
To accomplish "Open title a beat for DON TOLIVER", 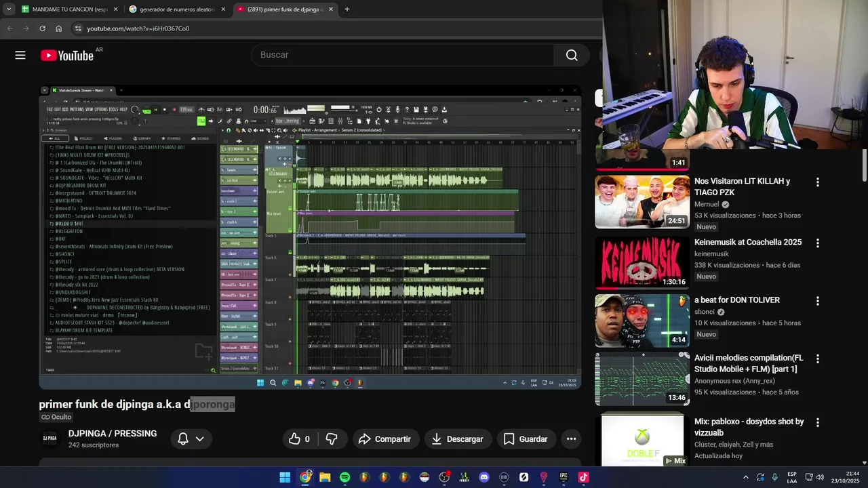I will (737, 300).
